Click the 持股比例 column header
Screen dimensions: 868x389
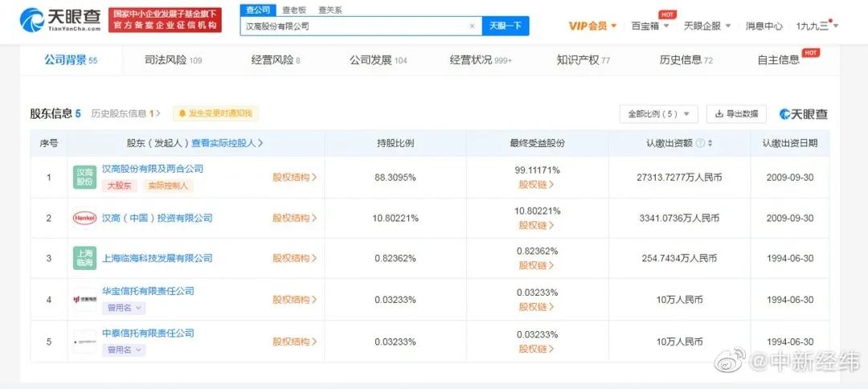pyautogui.click(x=395, y=143)
